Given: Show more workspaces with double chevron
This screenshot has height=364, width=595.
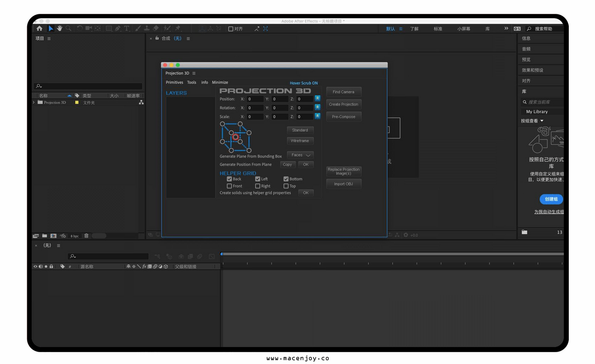Looking at the screenshot, I should pos(506,29).
